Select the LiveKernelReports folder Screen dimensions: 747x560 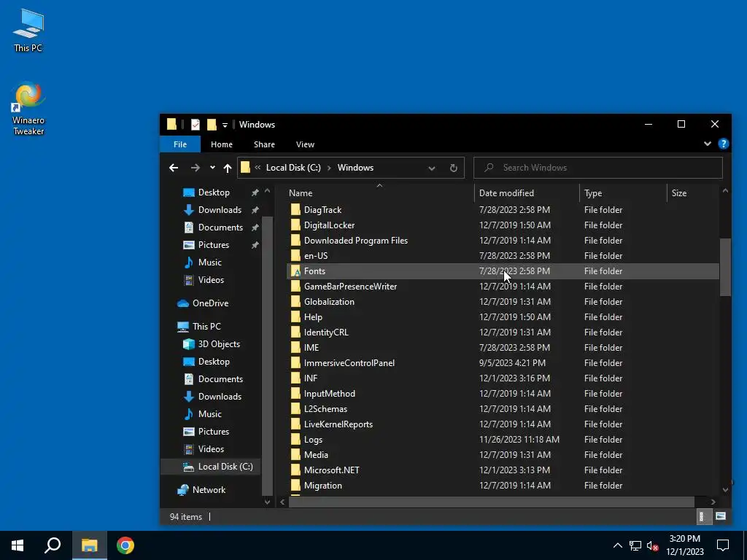pyautogui.click(x=338, y=424)
